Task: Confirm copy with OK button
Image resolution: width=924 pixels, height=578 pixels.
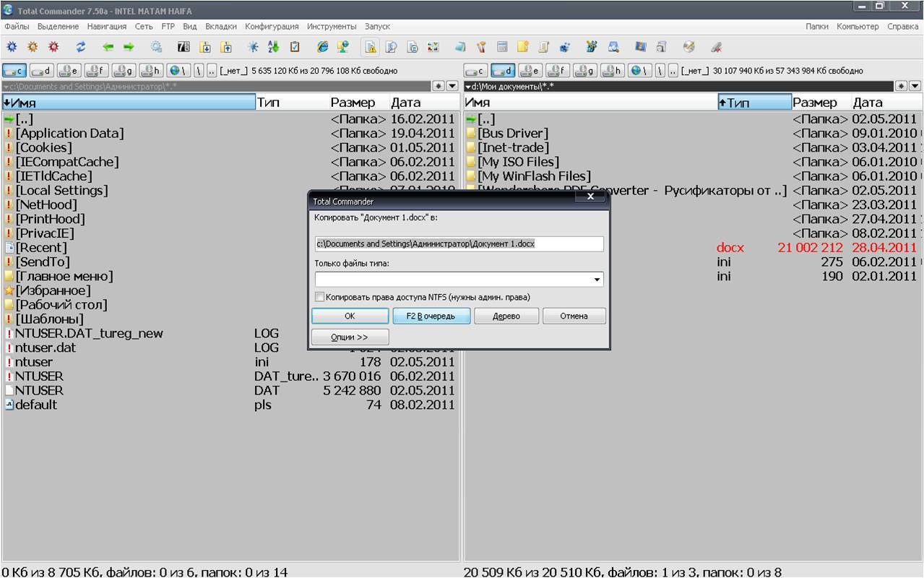Action: coord(350,316)
